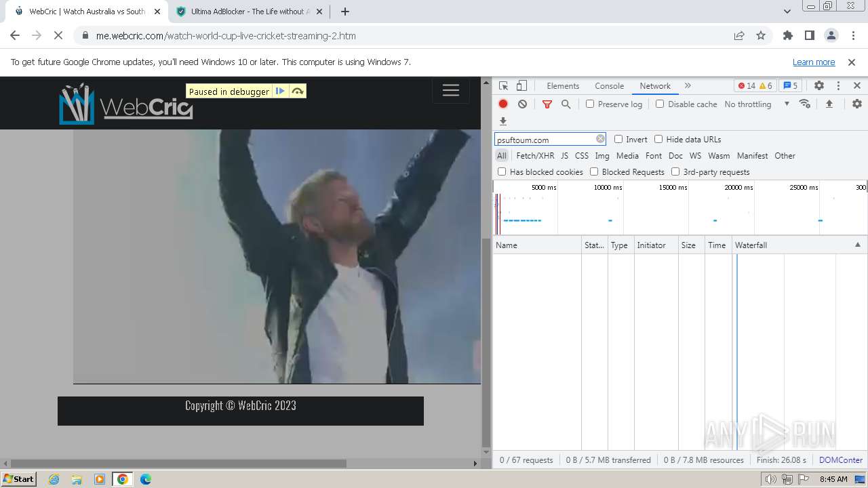Open Internet Explorer from taskbar
Viewport: 868px width, 488px height.
point(54,479)
